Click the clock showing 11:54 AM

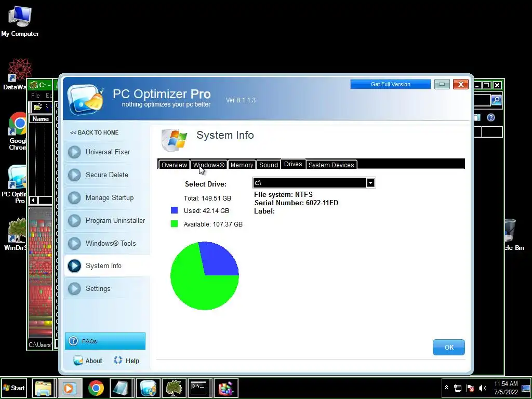coord(506,384)
